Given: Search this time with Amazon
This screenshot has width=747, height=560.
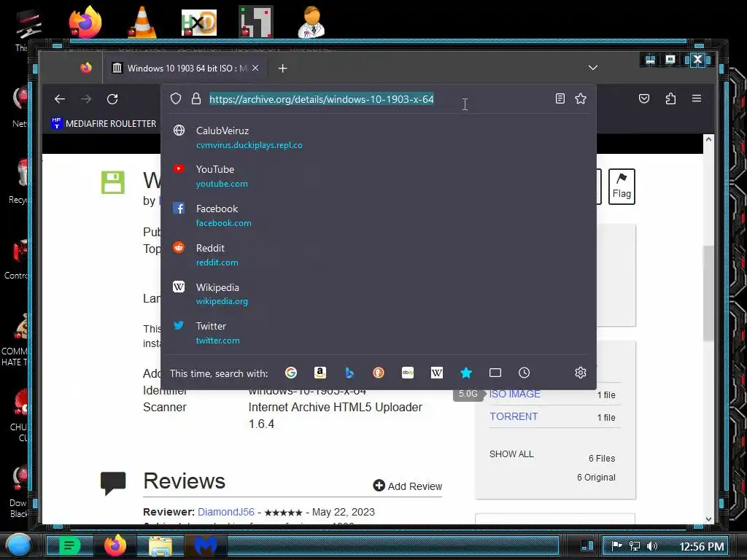Looking at the screenshot, I should [x=320, y=373].
